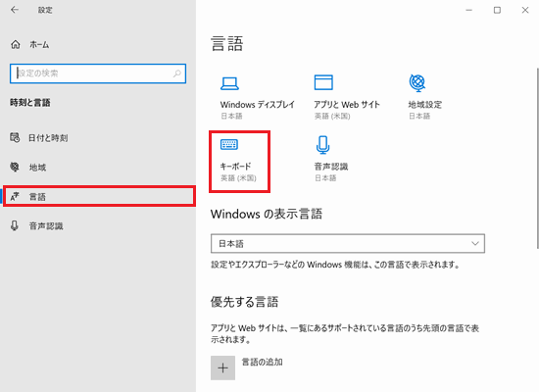Click 日本語 under the 音声認識 tile
The height and width of the screenshot is (392, 539).
point(325,178)
